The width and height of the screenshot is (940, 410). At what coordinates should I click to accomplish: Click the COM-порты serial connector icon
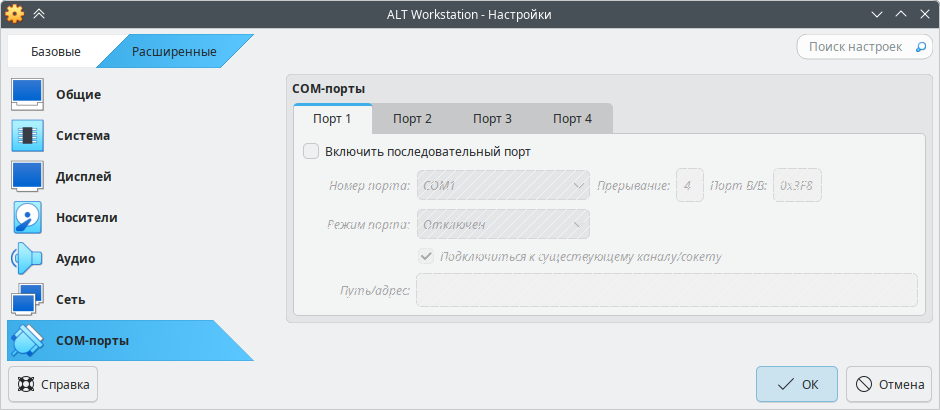(x=27, y=340)
